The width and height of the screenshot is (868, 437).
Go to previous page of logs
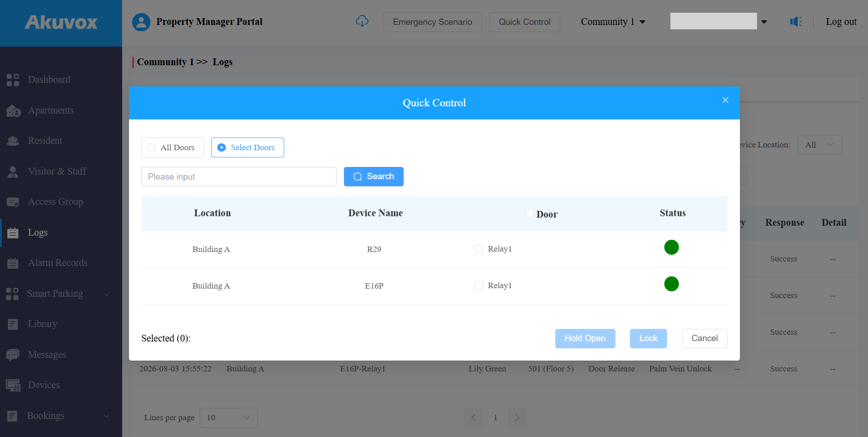pyautogui.click(x=473, y=418)
